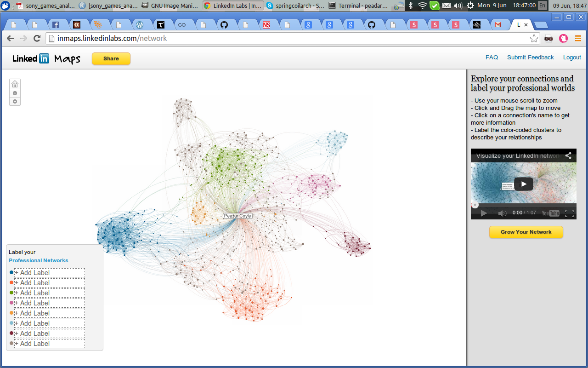This screenshot has width=588, height=368.
Task: Switch to the WordPress browser tab
Action: tap(140, 25)
